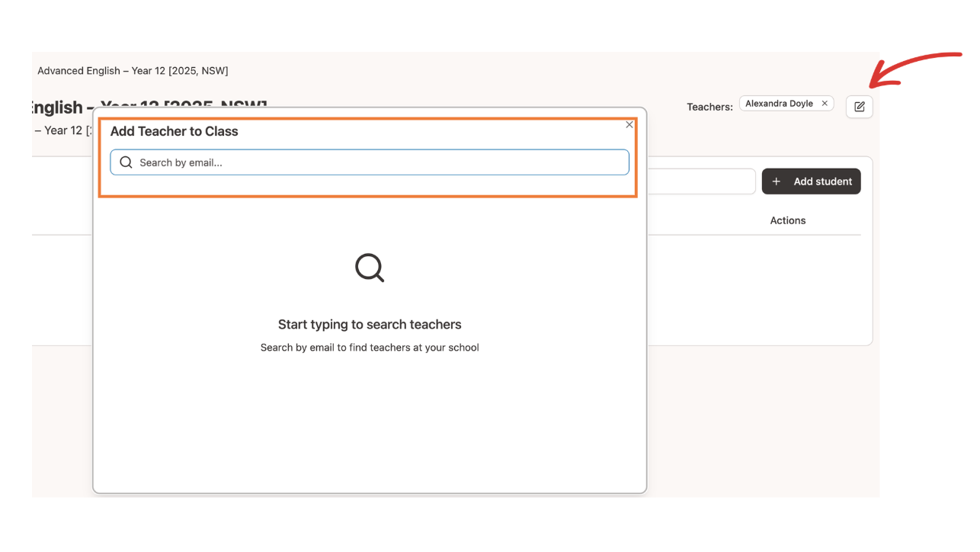
Task: Click the Add student button label
Action: tap(822, 181)
